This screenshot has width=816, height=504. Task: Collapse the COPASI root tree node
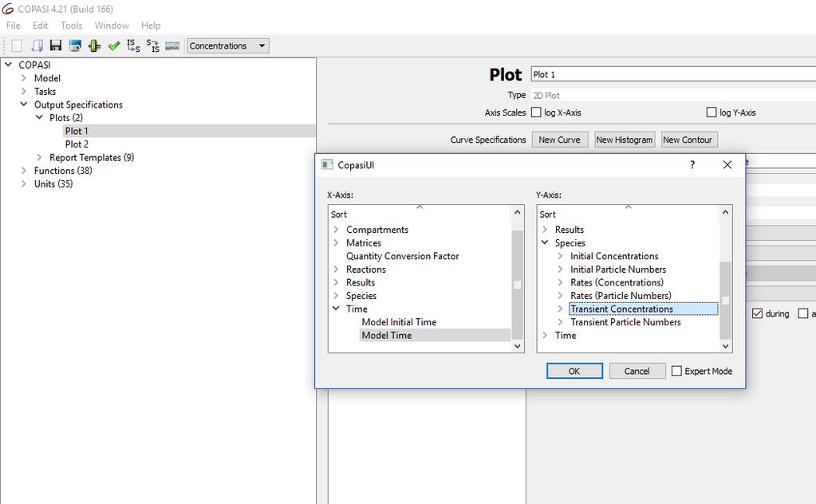pos(8,65)
